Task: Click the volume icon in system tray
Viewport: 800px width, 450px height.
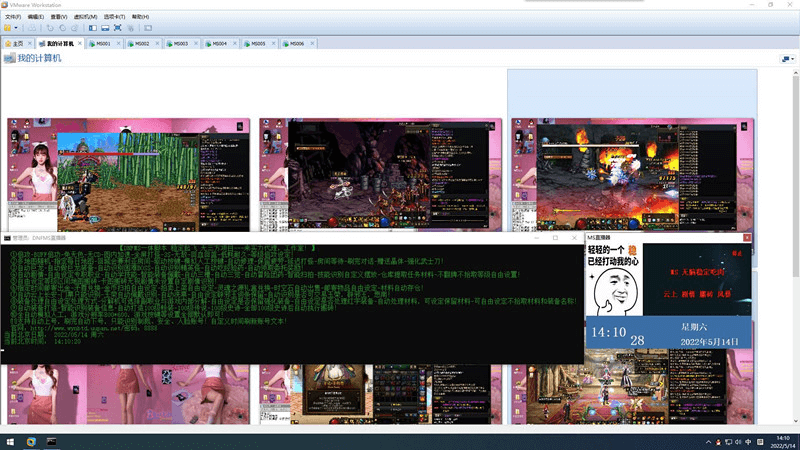Action: pyautogui.click(x=738, y=442)
